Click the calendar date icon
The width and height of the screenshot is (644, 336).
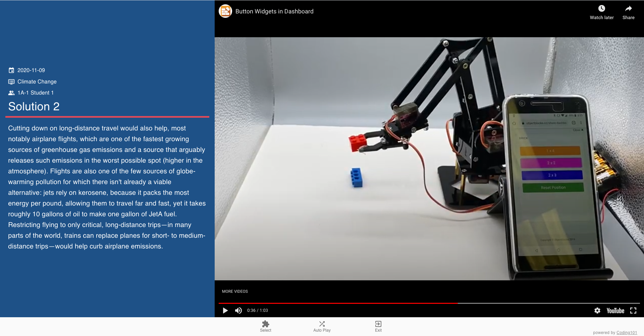(11, 70)
